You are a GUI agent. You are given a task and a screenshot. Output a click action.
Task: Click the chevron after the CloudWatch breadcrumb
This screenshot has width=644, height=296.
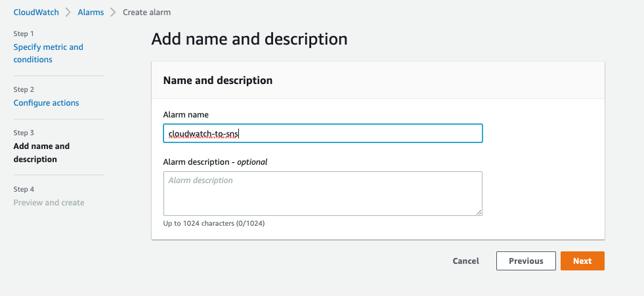pyautogui.click(x=68, y=12)
